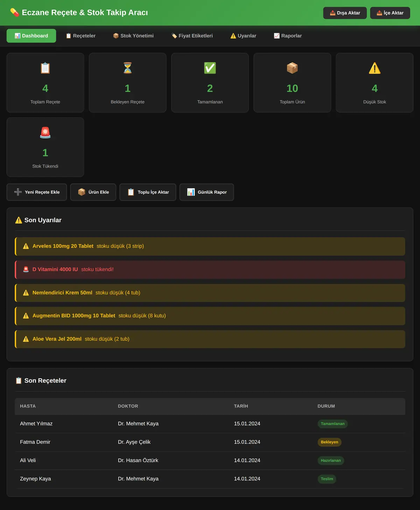Click the siren icon on D Vitamini alert
The height and width of the screenshot is (510, 420).
26,270
